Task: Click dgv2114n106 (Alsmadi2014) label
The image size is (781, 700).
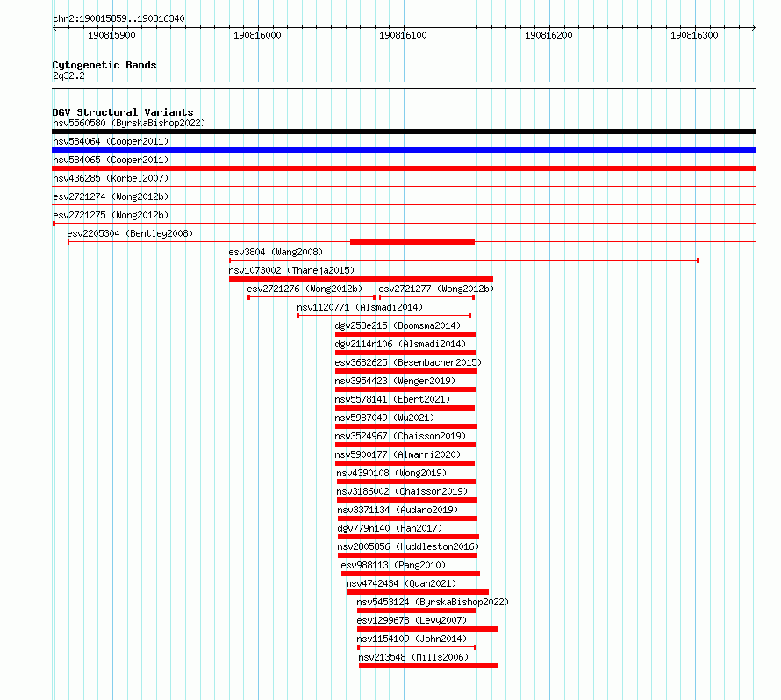Action: point(400,344)
